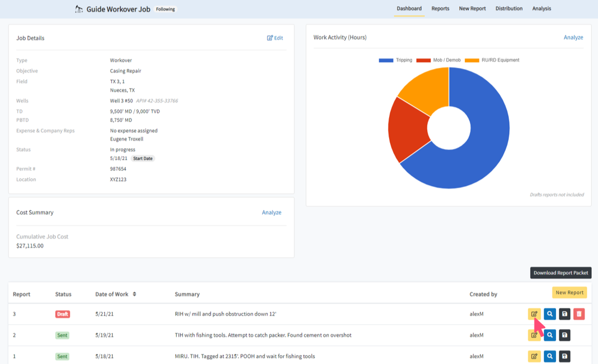Click the Report column header
This screenshot has height=364, width=598.
21,294
